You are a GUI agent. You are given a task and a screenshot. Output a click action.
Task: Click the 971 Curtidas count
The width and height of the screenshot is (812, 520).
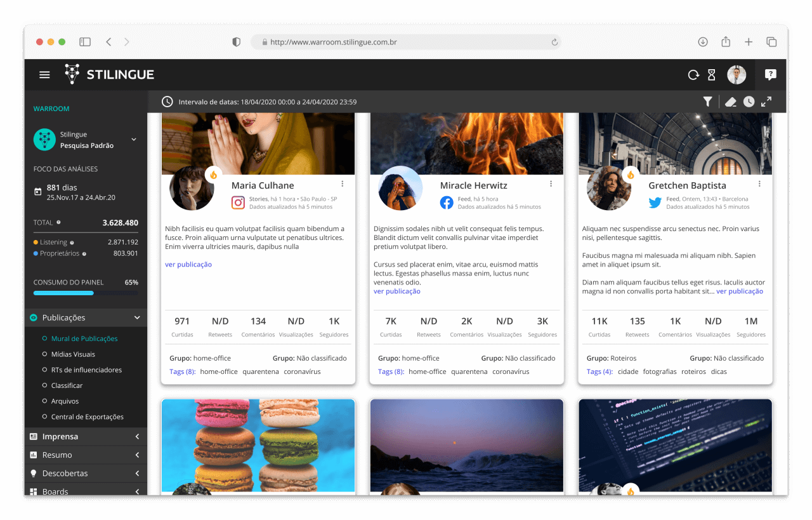tap(182, 321)
